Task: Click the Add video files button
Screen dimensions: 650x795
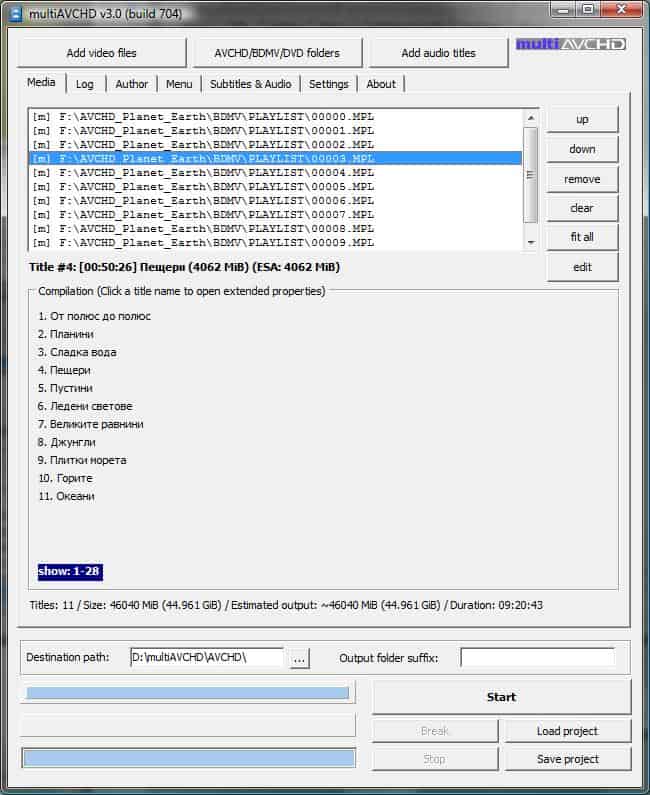Action: (101, 53)
